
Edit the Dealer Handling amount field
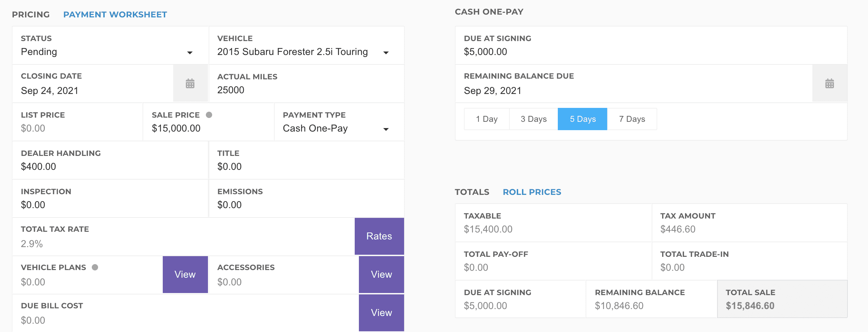point(104,167)
